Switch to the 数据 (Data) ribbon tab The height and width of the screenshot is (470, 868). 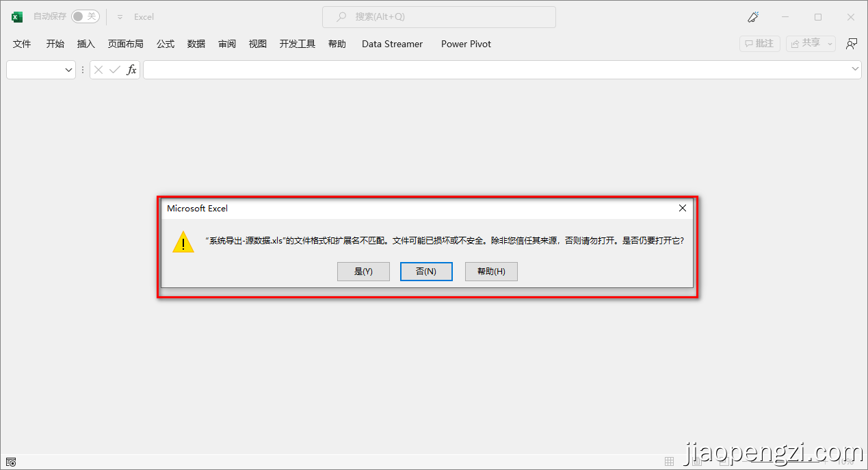[196, 43]
